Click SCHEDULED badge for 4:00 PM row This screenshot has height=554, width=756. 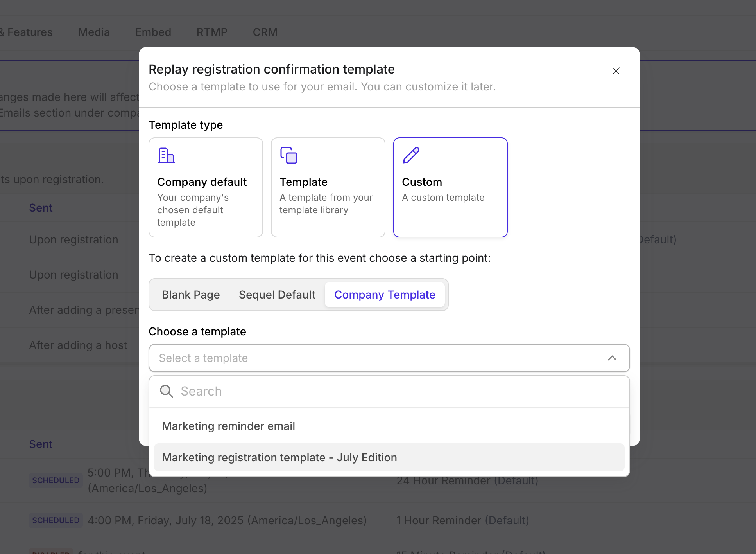pyautogui.click(x=56, y=520)
